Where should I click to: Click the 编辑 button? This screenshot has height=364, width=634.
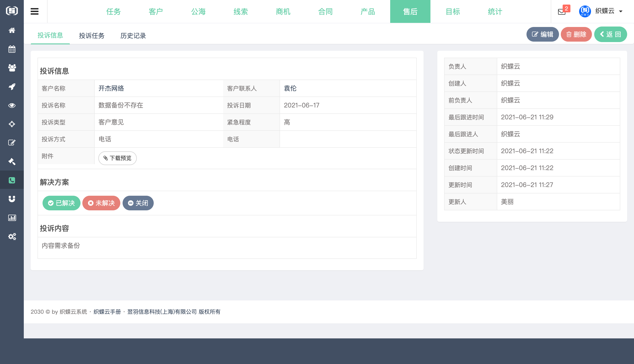[x=543, y=34]
